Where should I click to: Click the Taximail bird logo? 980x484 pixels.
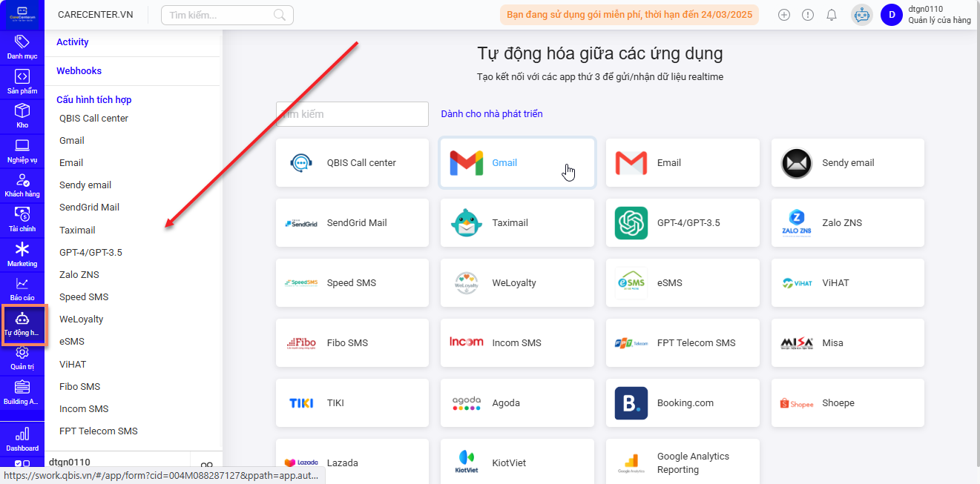click(x=467, y=223)
